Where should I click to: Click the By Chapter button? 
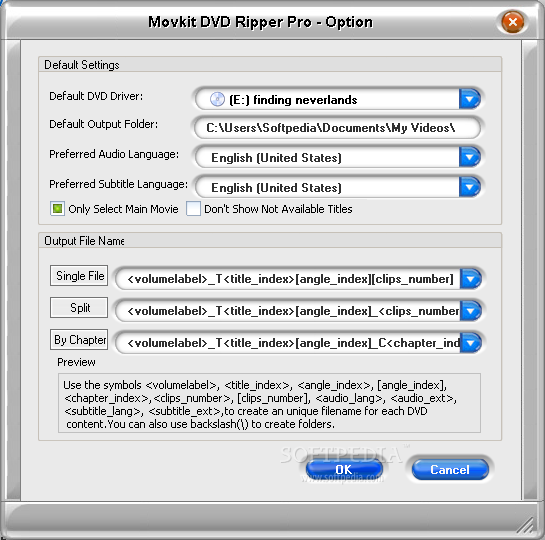[79, 339]
